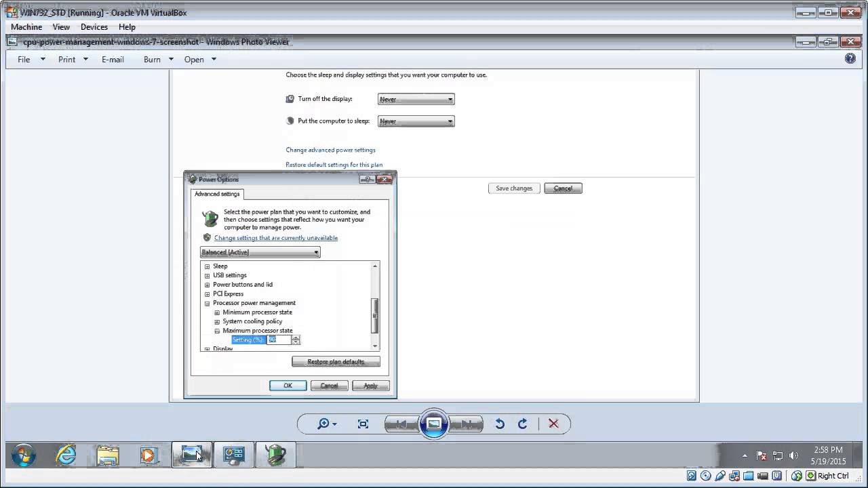Image resolution: width=868 pixels, height=488 pixels.
Task: Open Photo Viewer Print menu
Action: point(73,59)
